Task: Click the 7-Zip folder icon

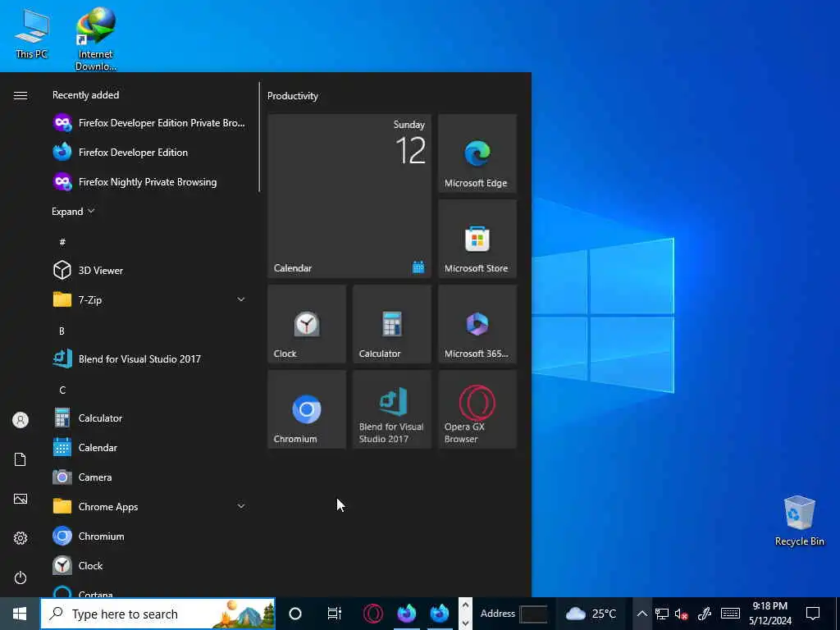Action: [x=62, y=299]
